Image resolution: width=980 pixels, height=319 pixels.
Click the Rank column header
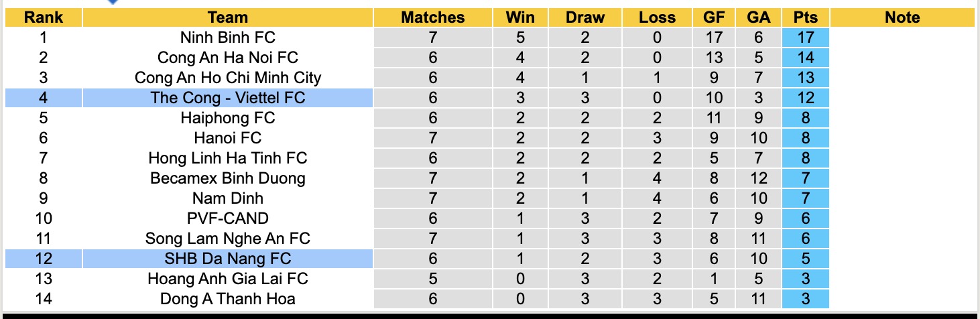43,17
